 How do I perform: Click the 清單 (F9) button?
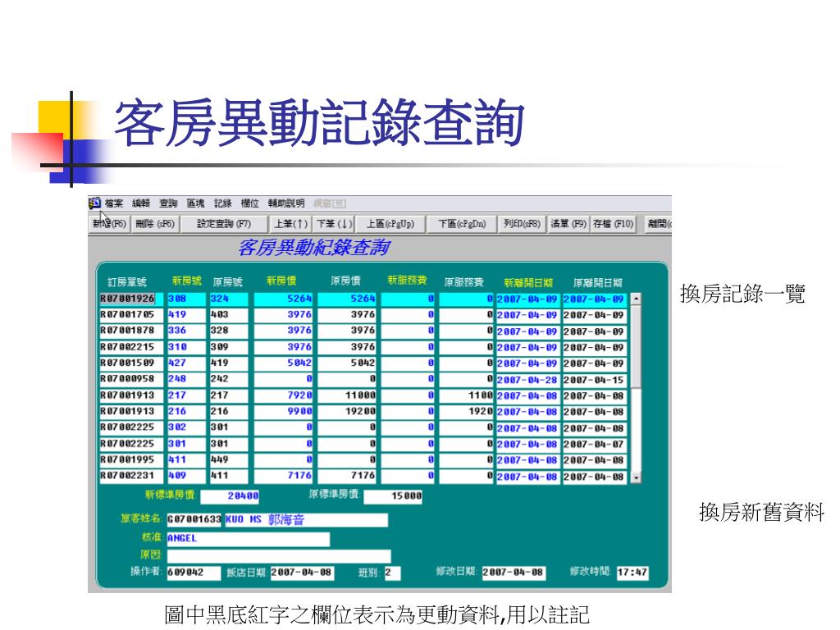pyautogui.click(x=568, y=224)
